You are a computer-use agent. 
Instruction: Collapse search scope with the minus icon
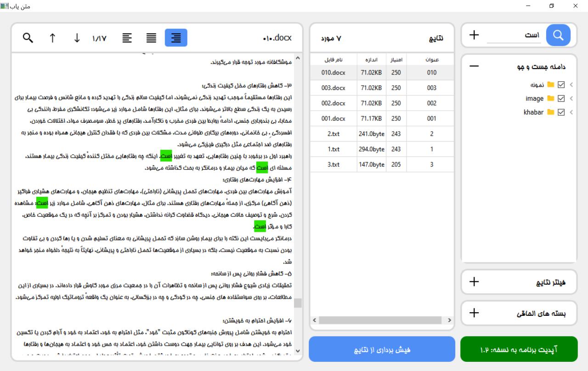[x=474, y=66]
